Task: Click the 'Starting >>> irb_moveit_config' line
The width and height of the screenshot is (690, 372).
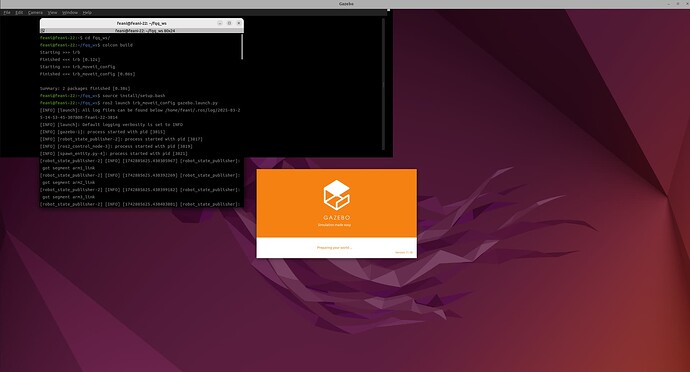Action: pos(77,67)
